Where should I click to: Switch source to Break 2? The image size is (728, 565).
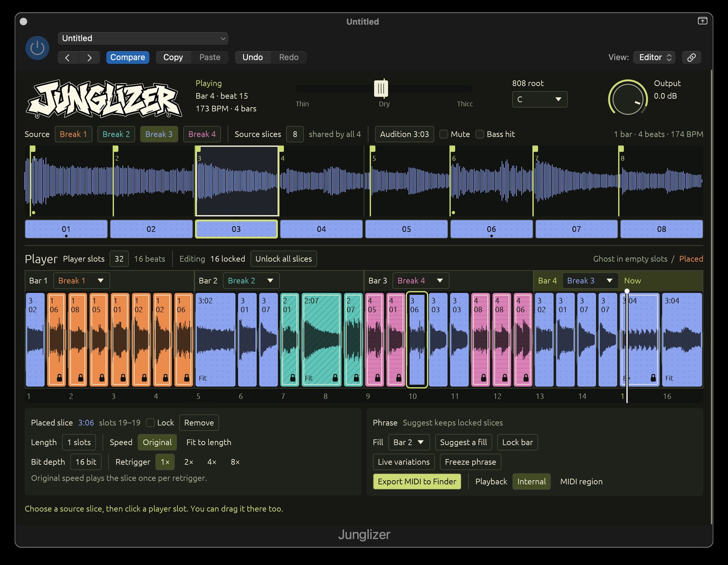pos(116,134)
